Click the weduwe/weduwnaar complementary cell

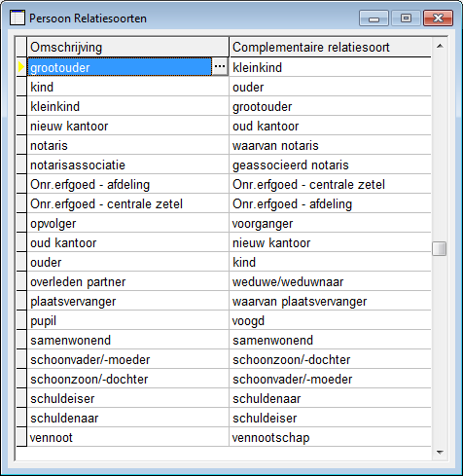pyautogui.click(x=331, y=281)
